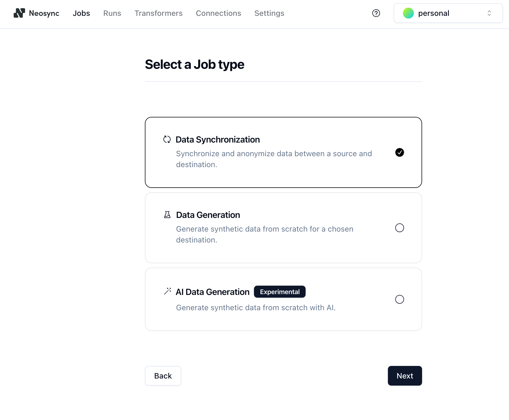Open the personal workspace dropdown

[447, 13]
